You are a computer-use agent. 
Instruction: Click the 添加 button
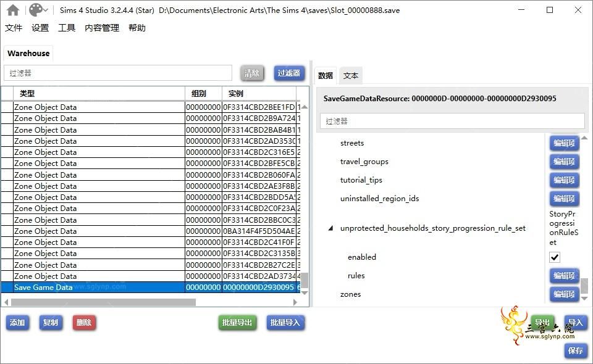(17, 323)
